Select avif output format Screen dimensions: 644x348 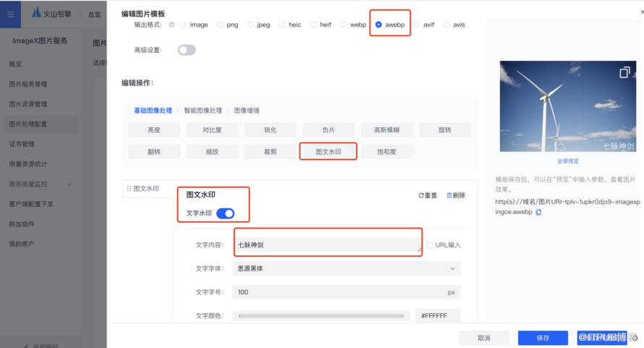(417, 25)
